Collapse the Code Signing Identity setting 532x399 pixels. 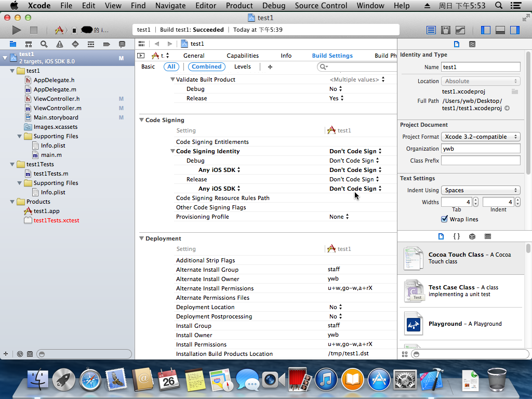coord(172,151)
